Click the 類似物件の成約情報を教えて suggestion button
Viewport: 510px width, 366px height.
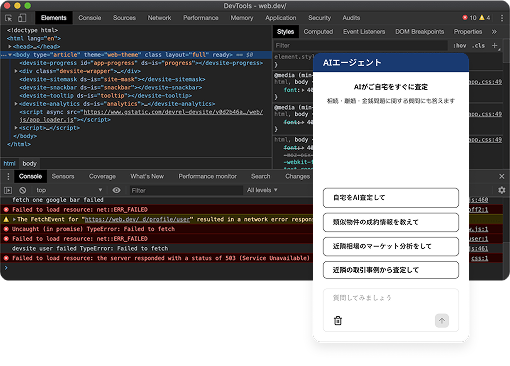coord(391,222)
